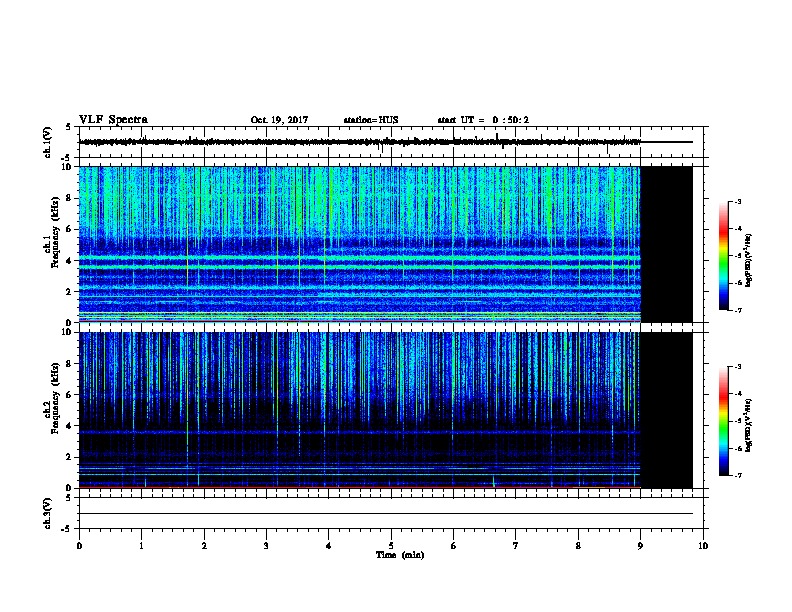Click the "4" kHz tick on ch.1 frequency axis

(x=70, y=261)
